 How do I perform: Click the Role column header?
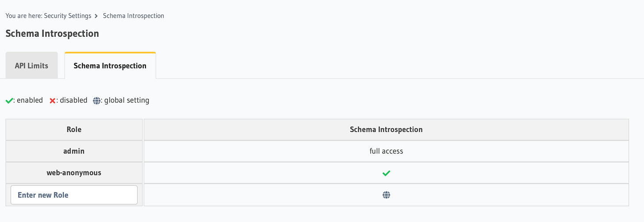[x=74, y=129]
